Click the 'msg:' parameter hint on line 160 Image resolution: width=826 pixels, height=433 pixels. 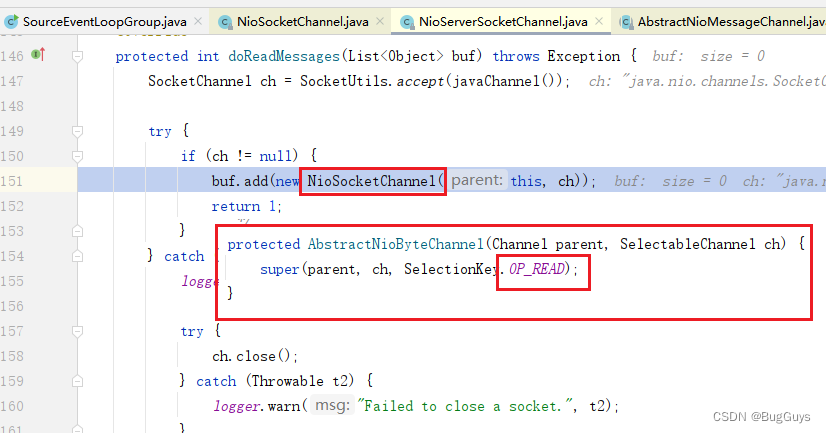(x=332, y=405)
